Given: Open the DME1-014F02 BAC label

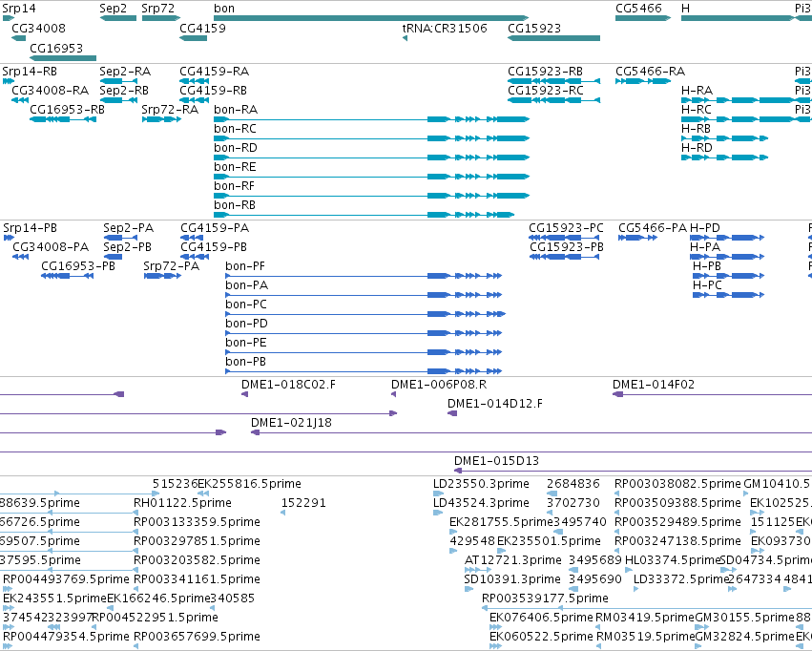Looking at the screenshot, I should [x=654, y=385].
